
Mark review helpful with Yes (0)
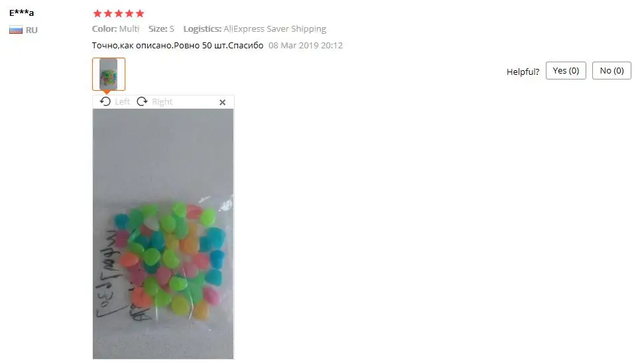click(566, 71)
